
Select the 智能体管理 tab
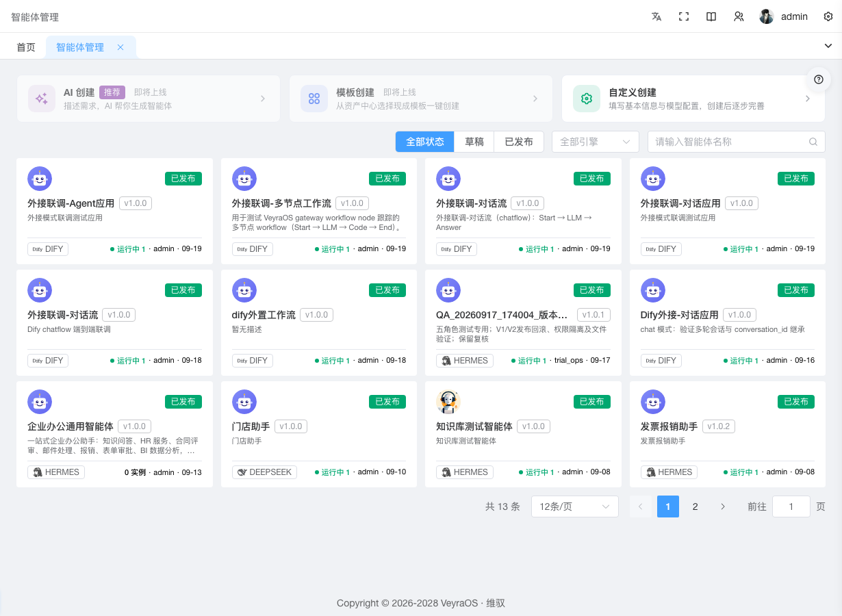click(80, 47)
